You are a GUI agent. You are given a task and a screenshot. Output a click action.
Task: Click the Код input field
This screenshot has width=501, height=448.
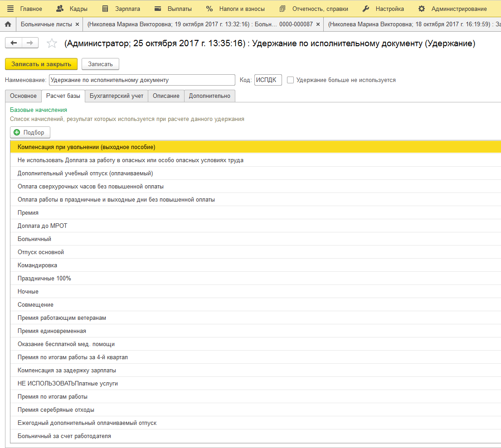268,80
